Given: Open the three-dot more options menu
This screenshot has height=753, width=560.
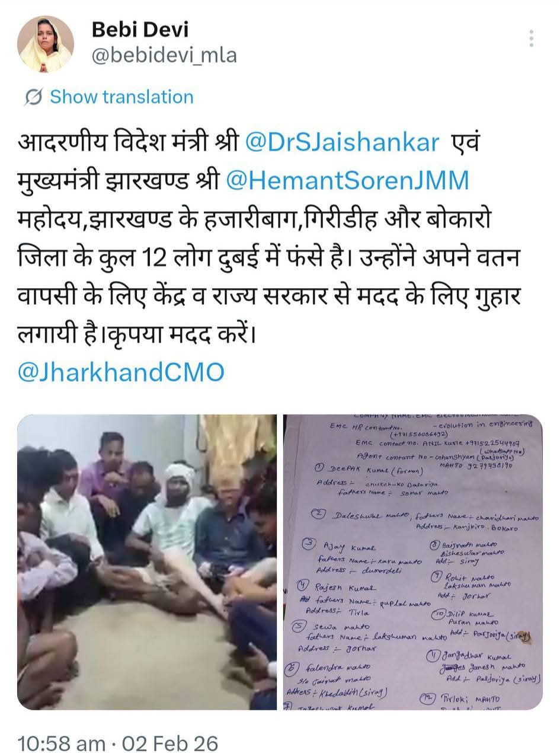Looking at the screenshot, I should point(532,38).
